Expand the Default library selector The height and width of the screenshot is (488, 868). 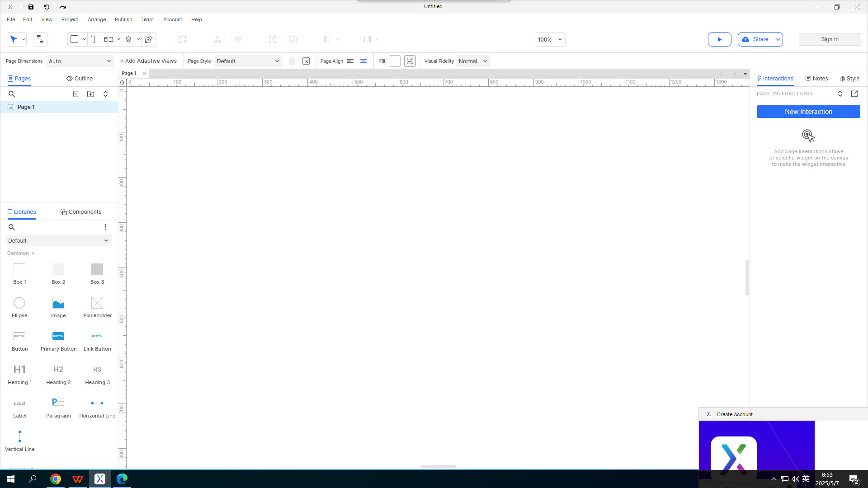(x=58, y=240)
